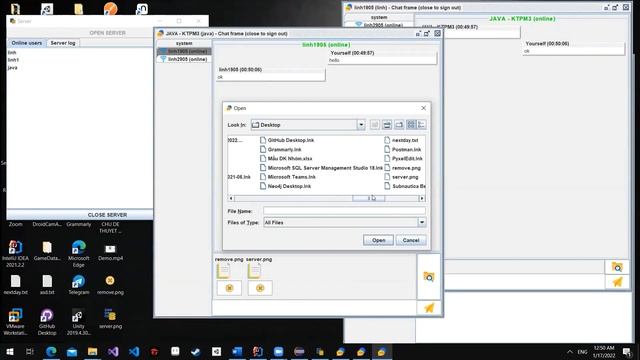Click the remove.png attachment file icon

[x=223, y=271]
